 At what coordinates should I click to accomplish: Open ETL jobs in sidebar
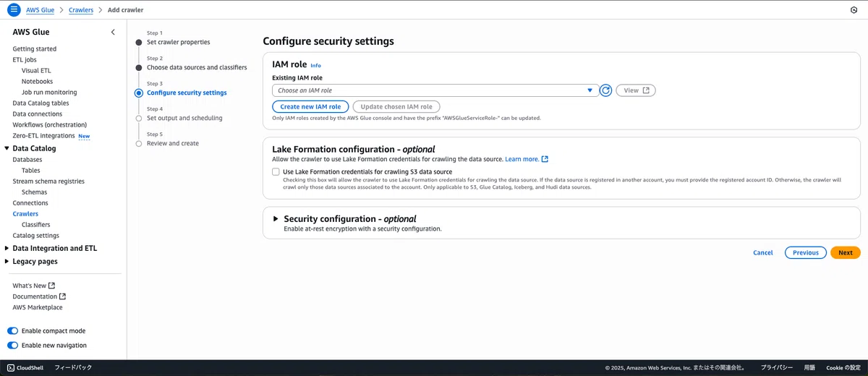pos(25,60)
